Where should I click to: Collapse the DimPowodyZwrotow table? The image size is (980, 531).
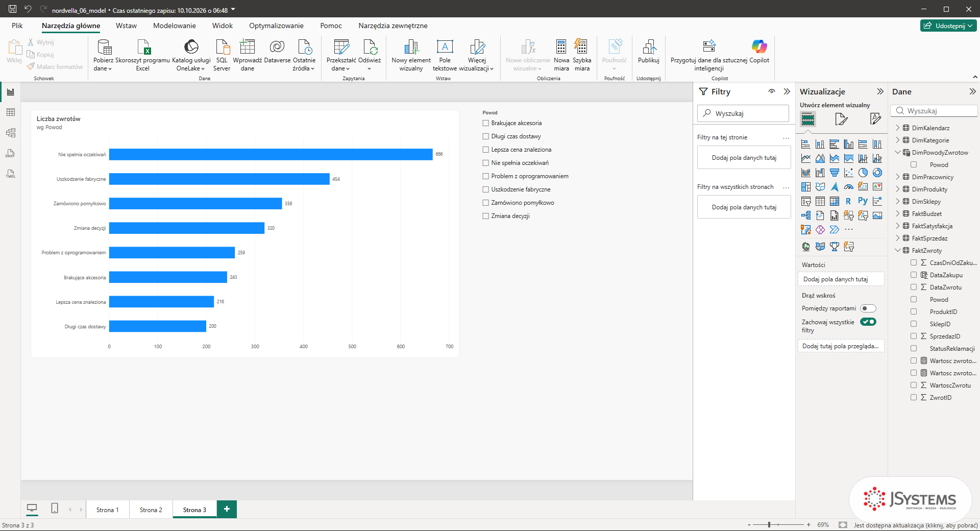pyautogui.click(x=898, y=153)
